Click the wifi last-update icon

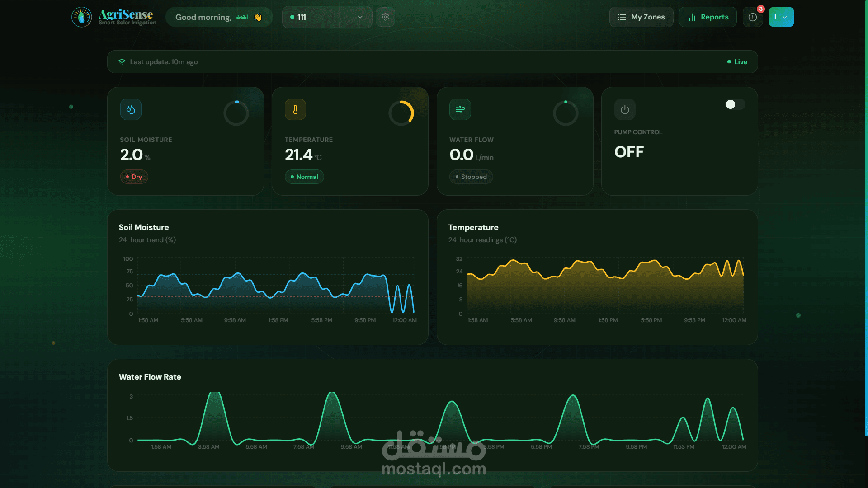122,62
